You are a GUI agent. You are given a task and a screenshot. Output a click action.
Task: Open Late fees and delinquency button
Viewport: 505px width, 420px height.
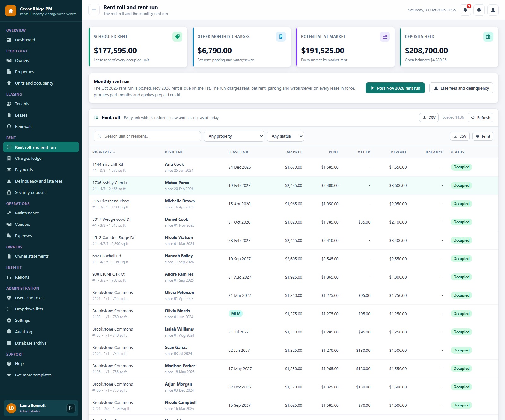coord(461,88)
